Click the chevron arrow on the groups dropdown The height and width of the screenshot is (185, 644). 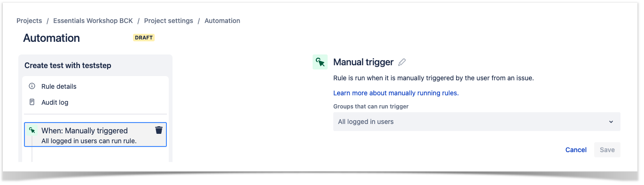click(611, 122)
